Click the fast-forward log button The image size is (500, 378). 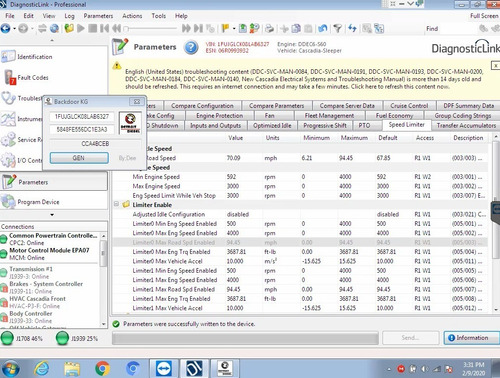186,29
